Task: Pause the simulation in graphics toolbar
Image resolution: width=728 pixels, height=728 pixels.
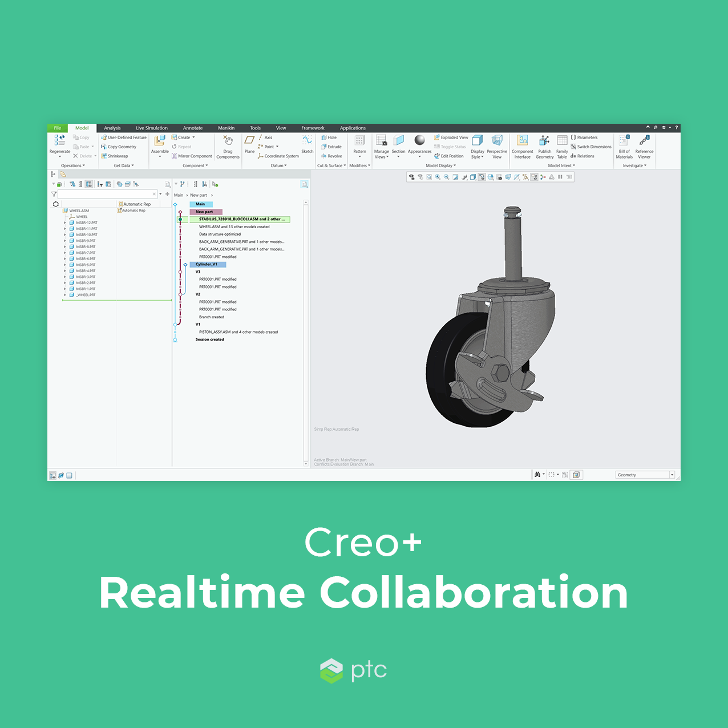Action: coord(560,177)
